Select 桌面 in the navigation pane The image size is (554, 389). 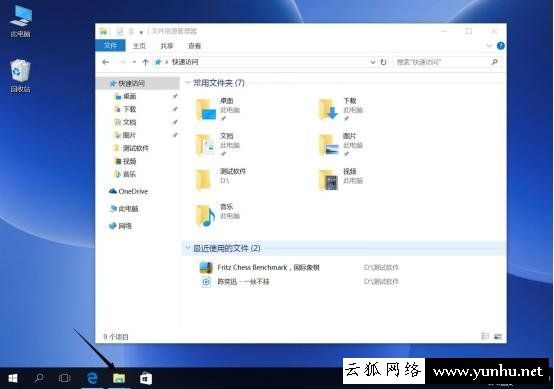coord(130,96)
